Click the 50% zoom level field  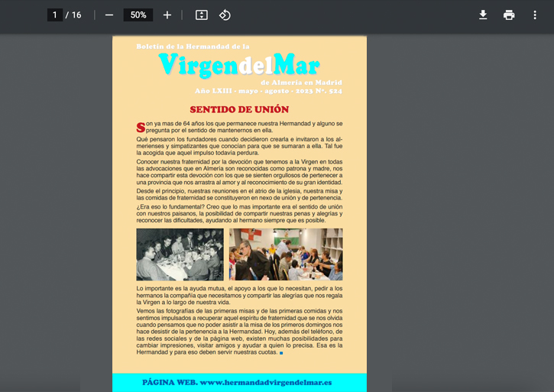138,15
